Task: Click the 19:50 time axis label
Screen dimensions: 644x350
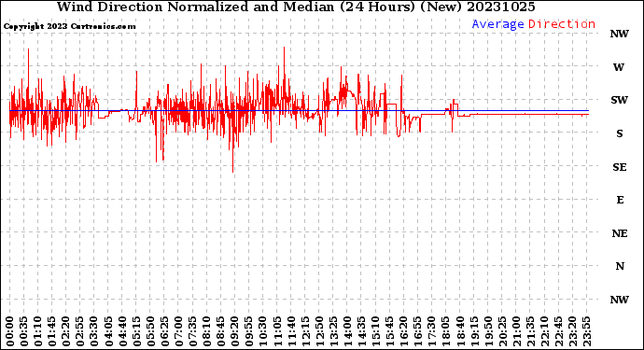Action: click(x=488, y=331)
